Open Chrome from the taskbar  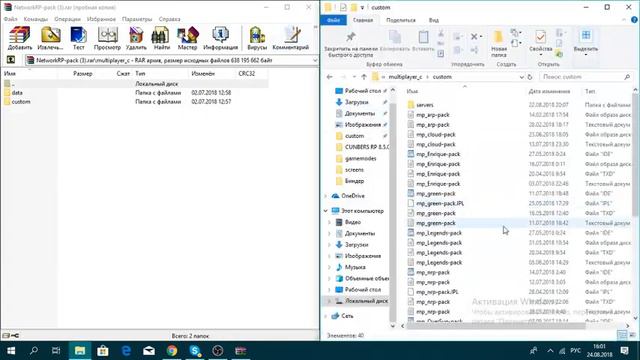pyautogui.click(x=172, y=351)
